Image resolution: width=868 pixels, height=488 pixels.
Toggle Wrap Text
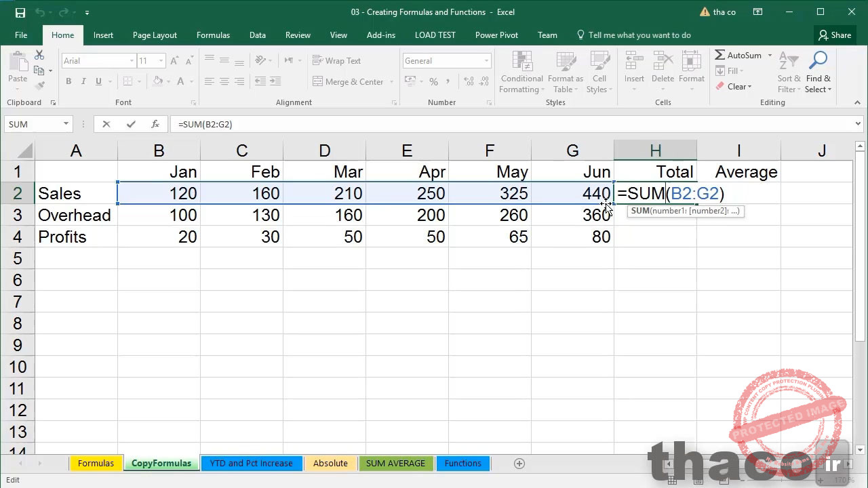coord(336,61)
